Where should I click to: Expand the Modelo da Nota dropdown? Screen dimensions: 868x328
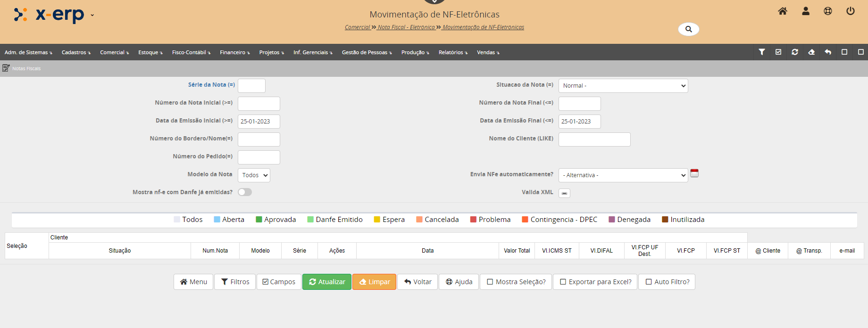pyautogui.click(x=254, y=175)
